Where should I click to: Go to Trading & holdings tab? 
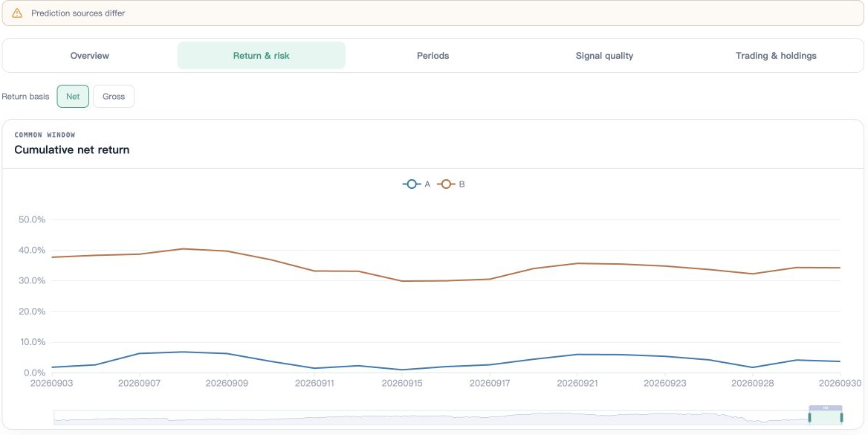point(776,56)
